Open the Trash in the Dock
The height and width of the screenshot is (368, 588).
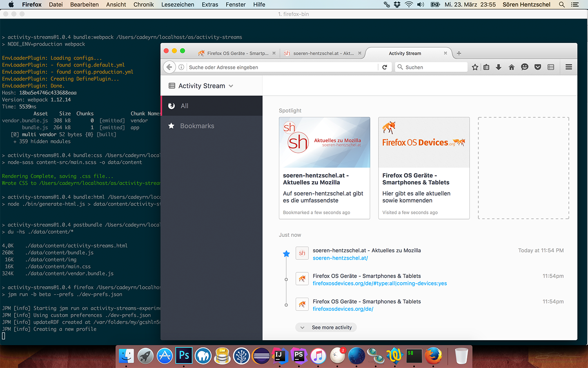pyautogui.click(x=461, y=356)
